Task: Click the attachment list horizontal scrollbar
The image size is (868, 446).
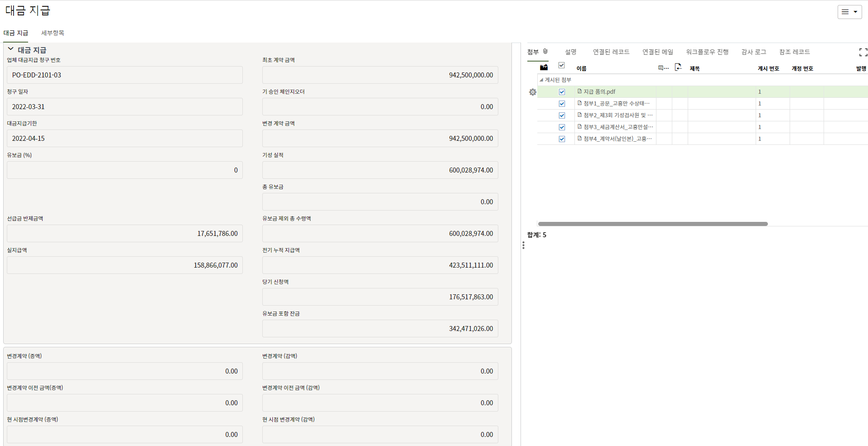Action: [x=652, y=224]
